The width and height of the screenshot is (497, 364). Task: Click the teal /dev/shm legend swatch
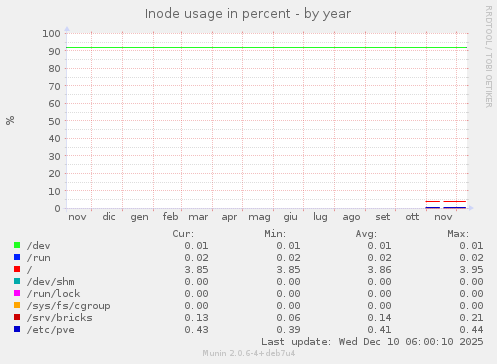pyautogui.click(x=17, y=281)
